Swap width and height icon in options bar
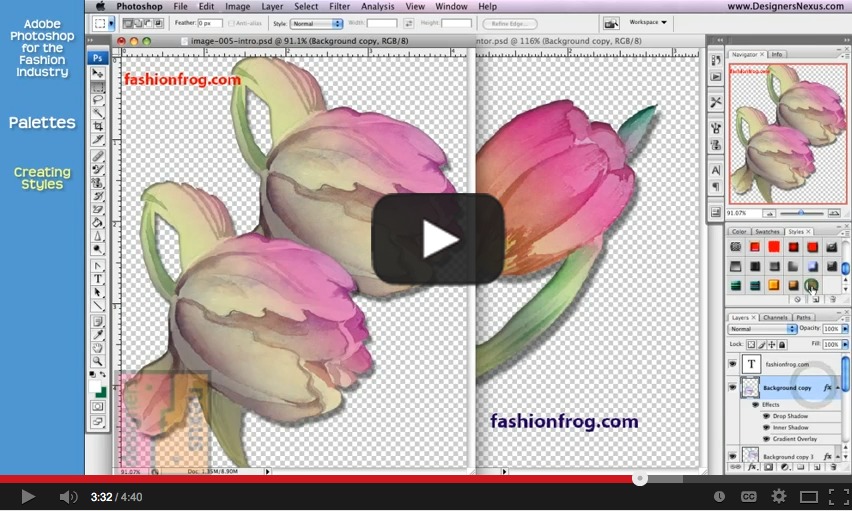 tap(409, 23)
